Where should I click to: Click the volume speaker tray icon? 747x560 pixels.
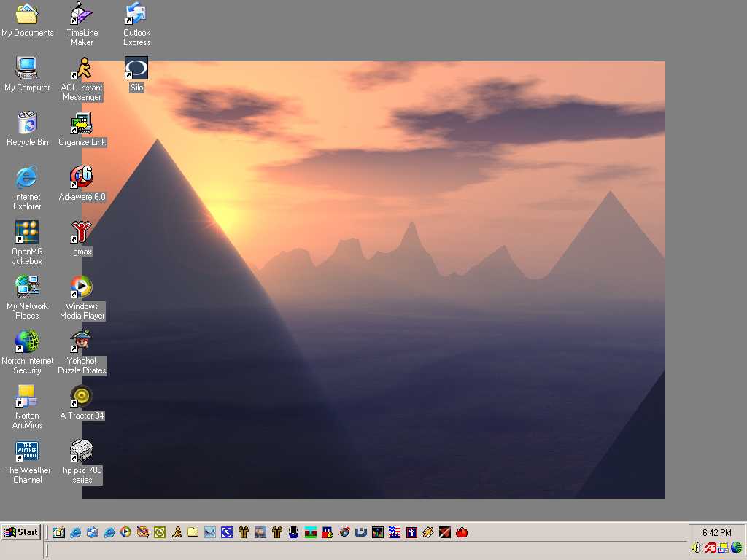(x=697, y=548)
